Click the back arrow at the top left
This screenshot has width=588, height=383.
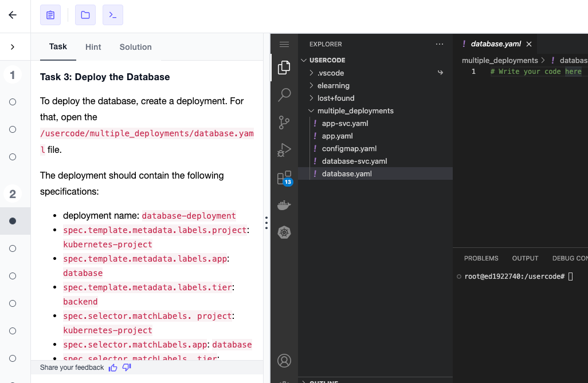(x=12, y=15)
